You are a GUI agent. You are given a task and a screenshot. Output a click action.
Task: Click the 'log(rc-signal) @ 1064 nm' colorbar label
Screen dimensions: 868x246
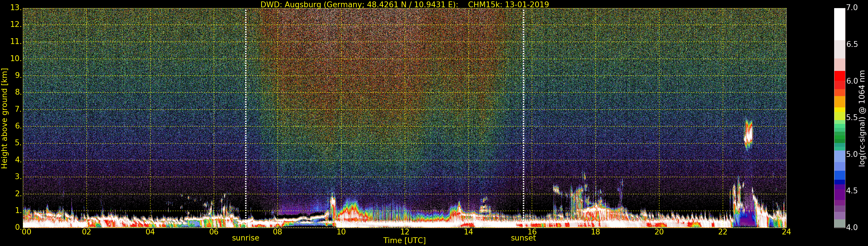(x=863, y=118)
